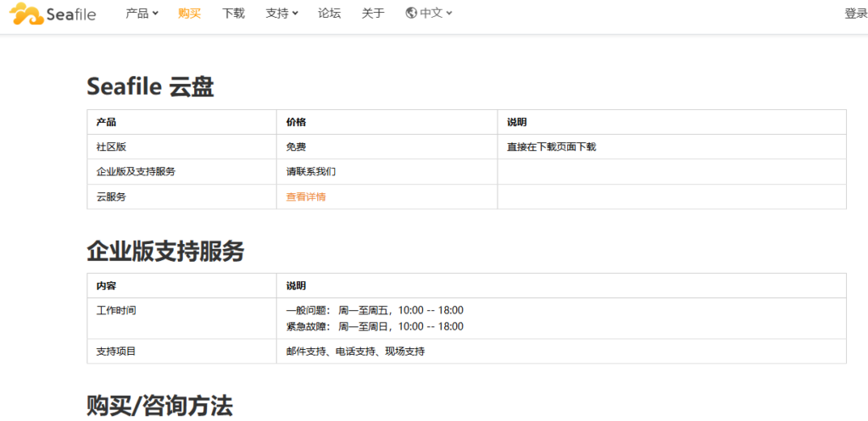Expand the 产品 dropdown menu
This screenshot has height=421, width=868.
coord(142,14)
